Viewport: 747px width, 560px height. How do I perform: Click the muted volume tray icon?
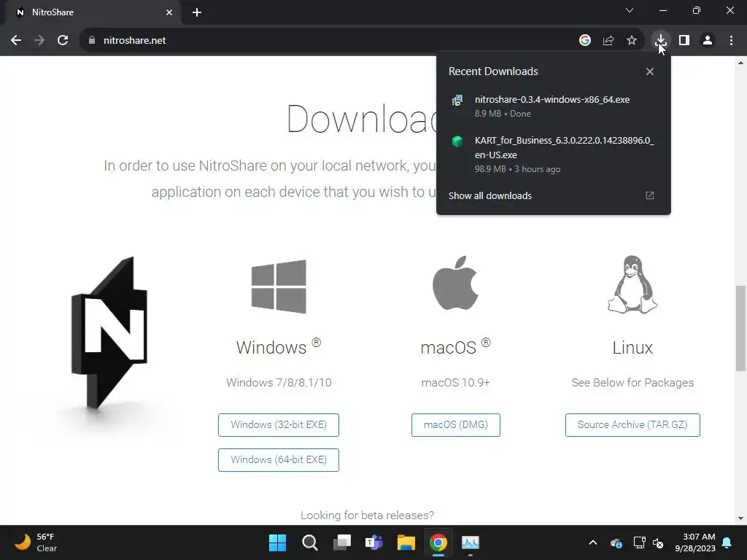[659, 542]
